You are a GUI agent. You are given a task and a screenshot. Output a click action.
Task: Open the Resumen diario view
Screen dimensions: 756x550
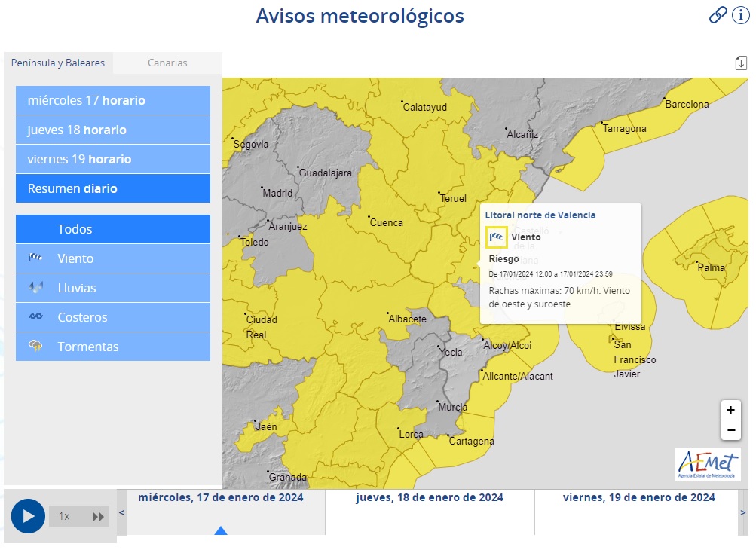tap(112, 188)
